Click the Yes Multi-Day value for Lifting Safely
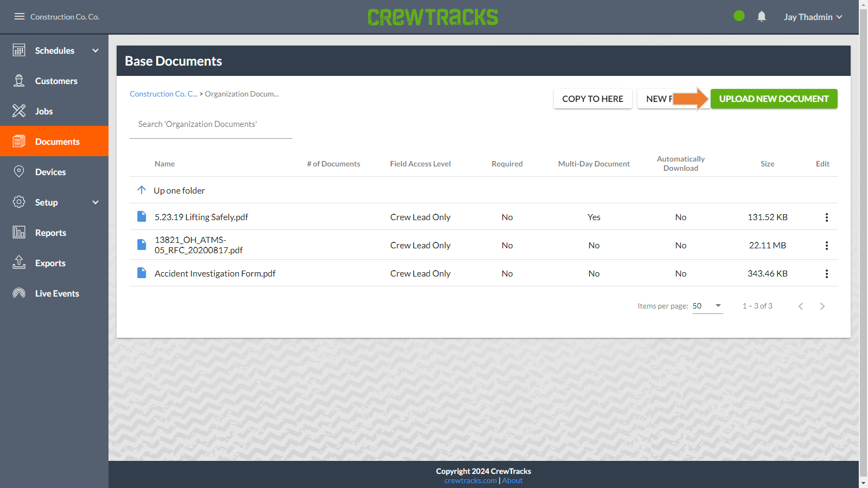This screenshot has width=868, height=488. click(x=594, y=217)
